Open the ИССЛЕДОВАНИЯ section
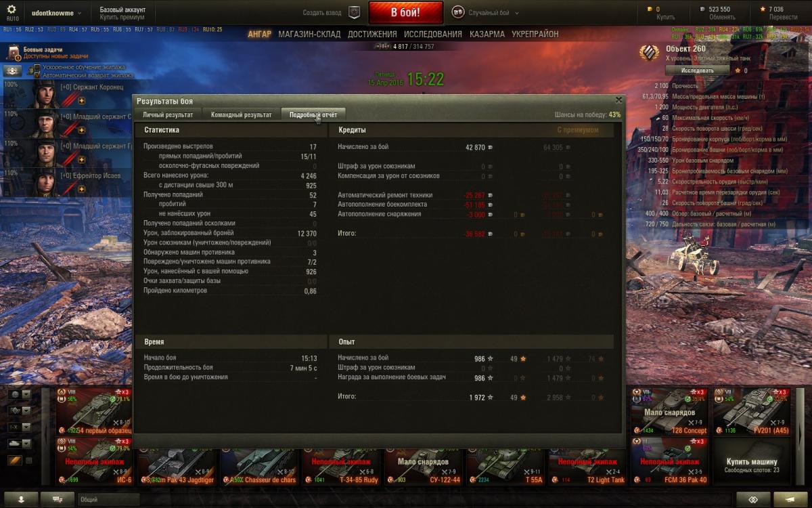This screenshot has height=508, width=812. point(433,34)
